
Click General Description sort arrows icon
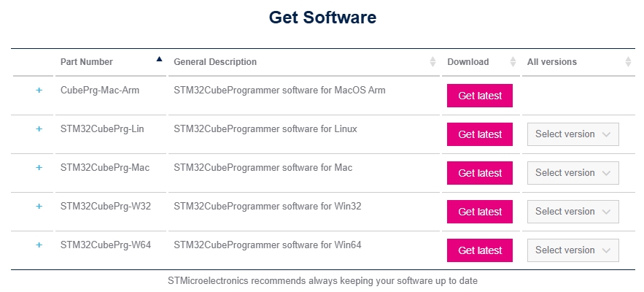[x=433, y=62]
